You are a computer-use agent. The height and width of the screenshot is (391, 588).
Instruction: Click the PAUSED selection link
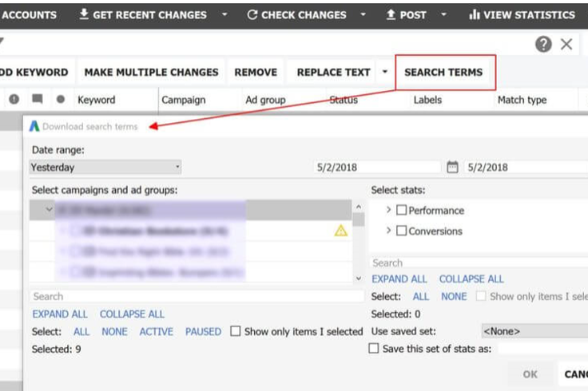click(203, 331)
